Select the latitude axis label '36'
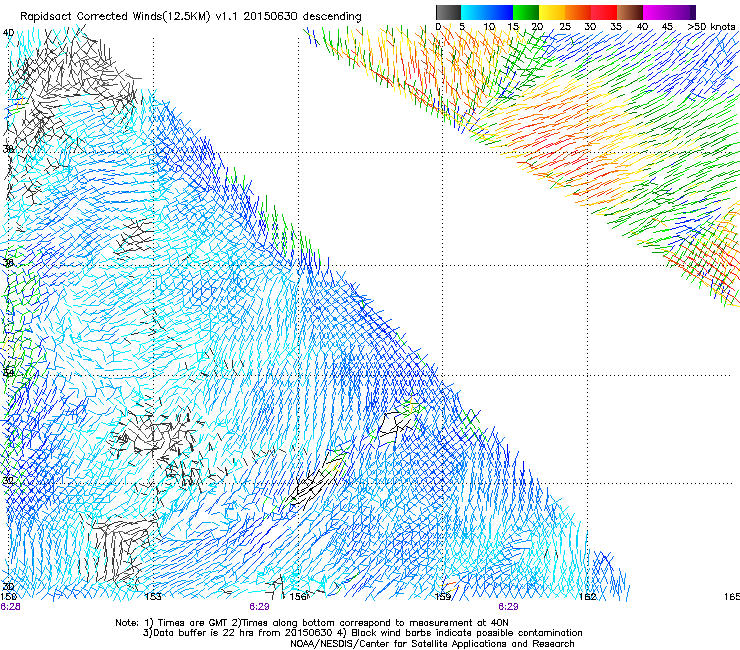The height and width of the screenshot is (650, 740). tap(8, 263)
